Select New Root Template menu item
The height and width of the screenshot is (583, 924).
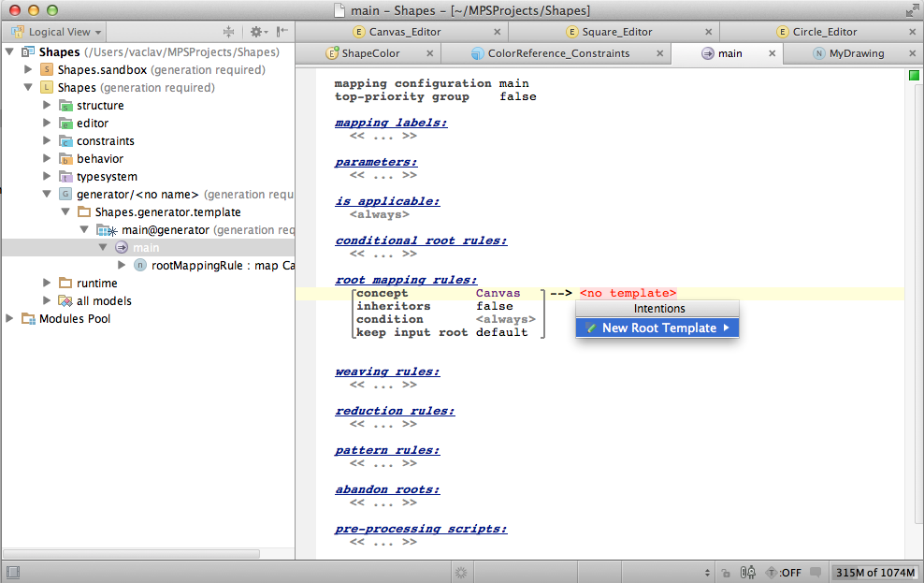click(x=657, y=328)
